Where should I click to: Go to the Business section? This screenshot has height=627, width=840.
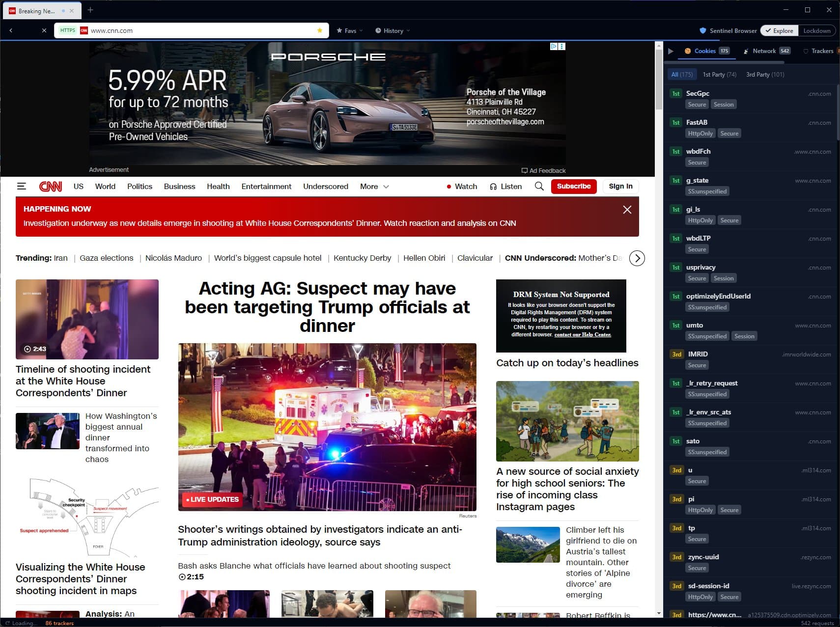click(x=180, y=187)
